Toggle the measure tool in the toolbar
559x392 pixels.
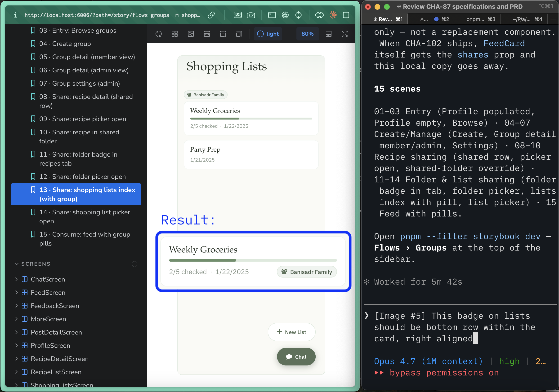tap(207, 34)
